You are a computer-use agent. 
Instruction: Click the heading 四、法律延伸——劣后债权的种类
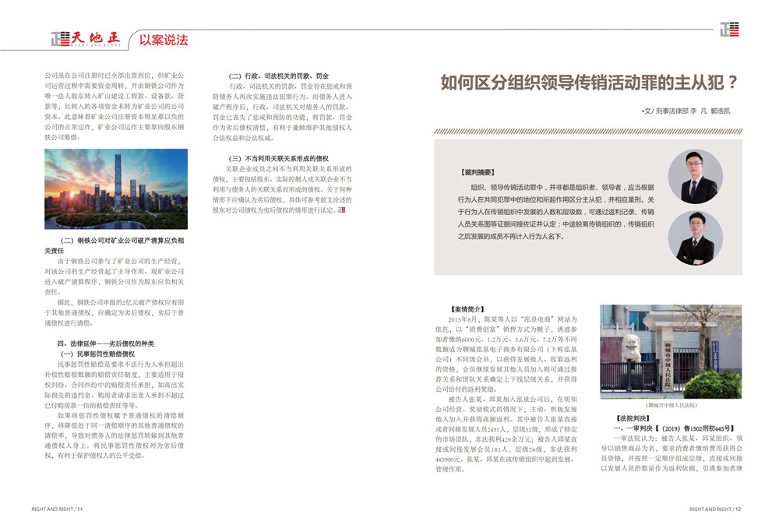pyautogui.click(x=106, y=344)
